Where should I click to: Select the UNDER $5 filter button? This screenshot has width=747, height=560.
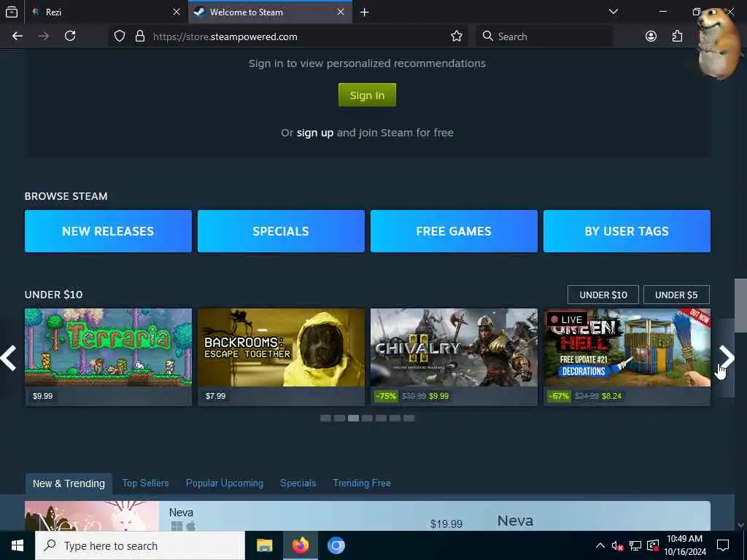676,295
